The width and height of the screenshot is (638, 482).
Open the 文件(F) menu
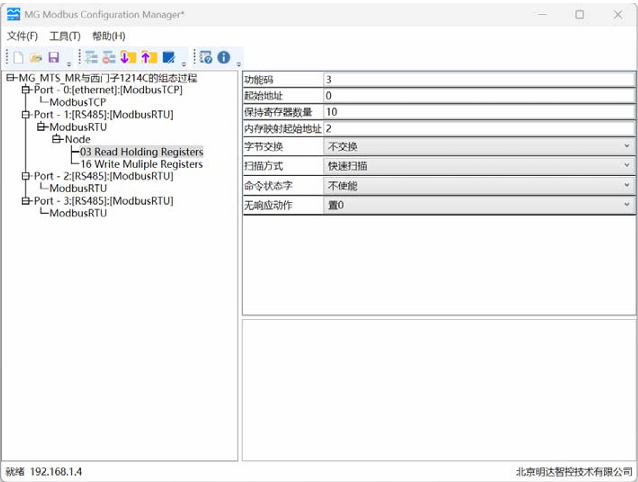22,36
